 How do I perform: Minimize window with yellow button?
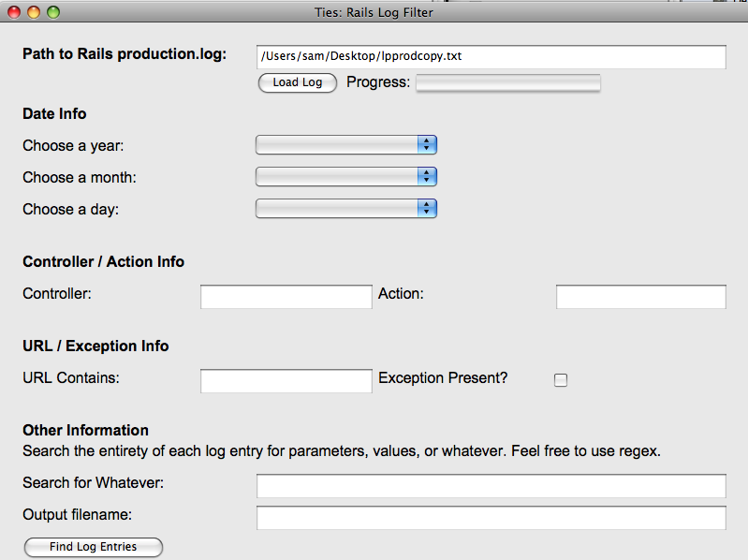pyautogui.click(x=34, y=12)
